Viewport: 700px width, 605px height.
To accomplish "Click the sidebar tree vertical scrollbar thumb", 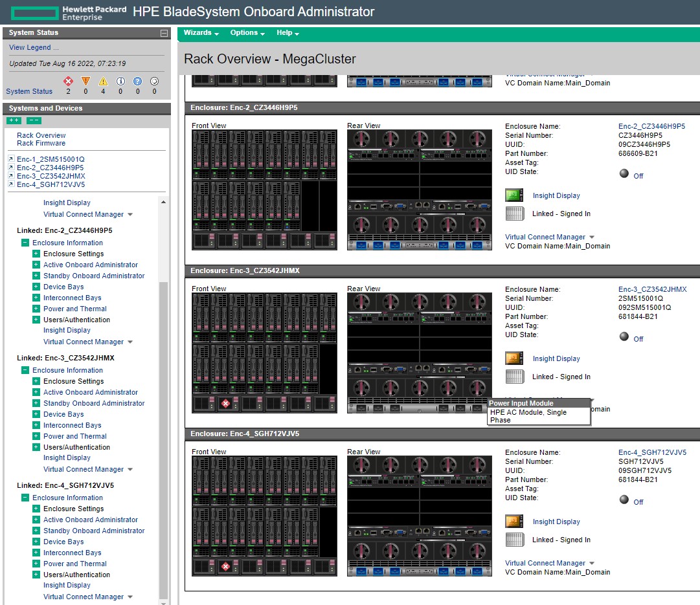I will (163, 441).
